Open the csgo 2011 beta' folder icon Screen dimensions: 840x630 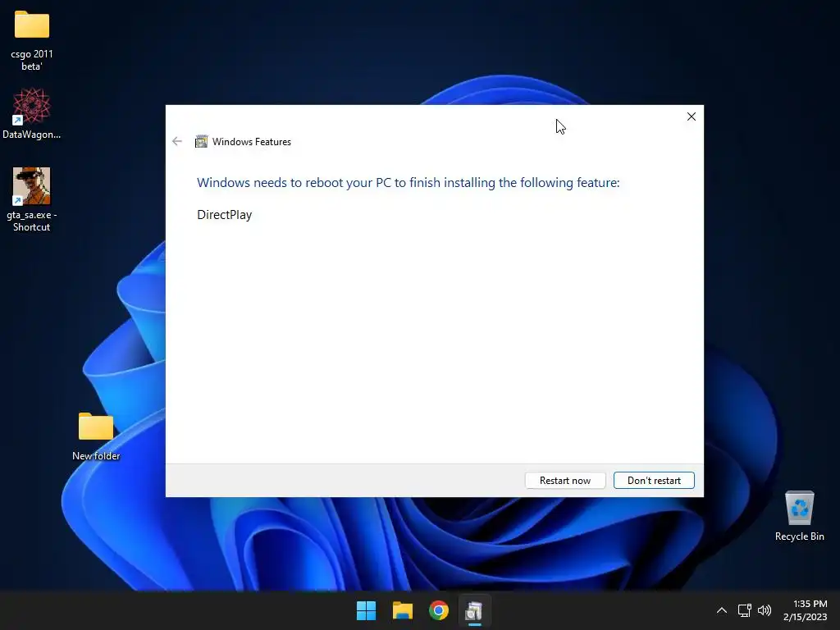(x=32, y=25)
